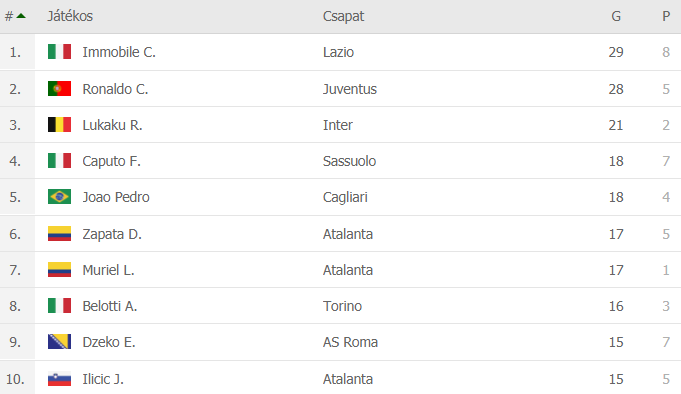Open player Caputo F. profile

[x=112, y=161]
